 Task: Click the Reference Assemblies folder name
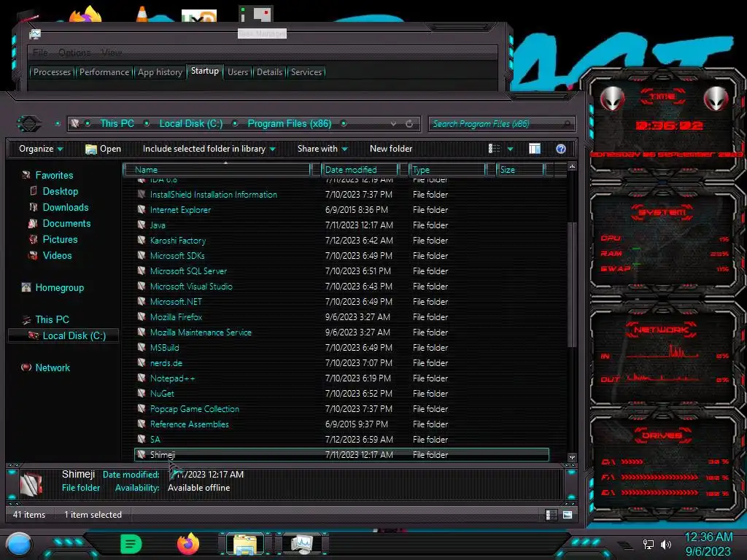click(x=189, y=424)
